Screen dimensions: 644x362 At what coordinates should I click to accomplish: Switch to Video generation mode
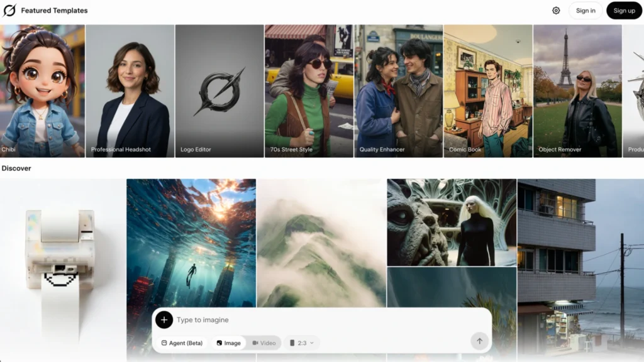pyautogui.click(x=264, y=343)
